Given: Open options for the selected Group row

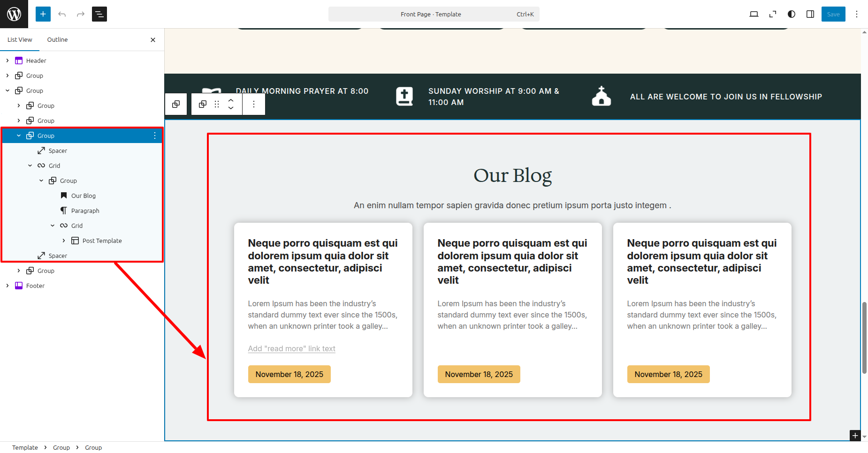Looking at the screenshot, I should [155, 136].
